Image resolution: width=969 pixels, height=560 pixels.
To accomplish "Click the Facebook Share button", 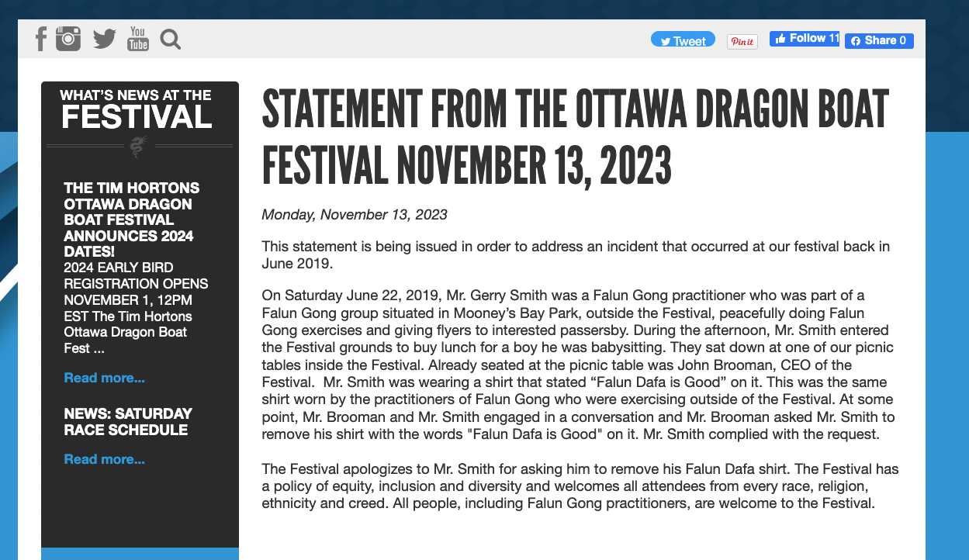I will 879,40.
